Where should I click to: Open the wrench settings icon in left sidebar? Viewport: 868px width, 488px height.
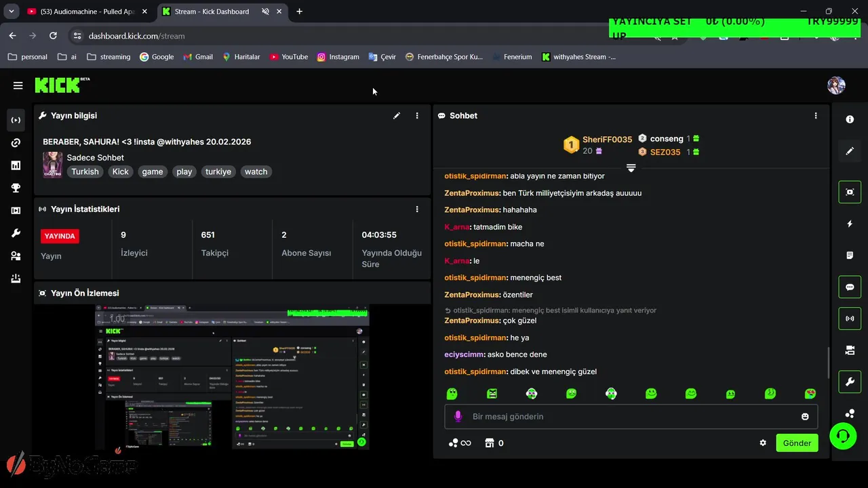(16, 233)
